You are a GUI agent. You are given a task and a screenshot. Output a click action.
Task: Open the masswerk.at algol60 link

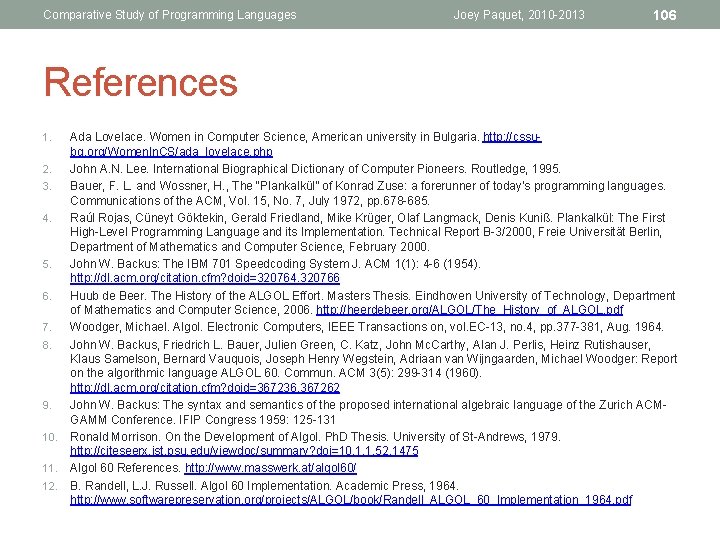(x=270, y=468)
